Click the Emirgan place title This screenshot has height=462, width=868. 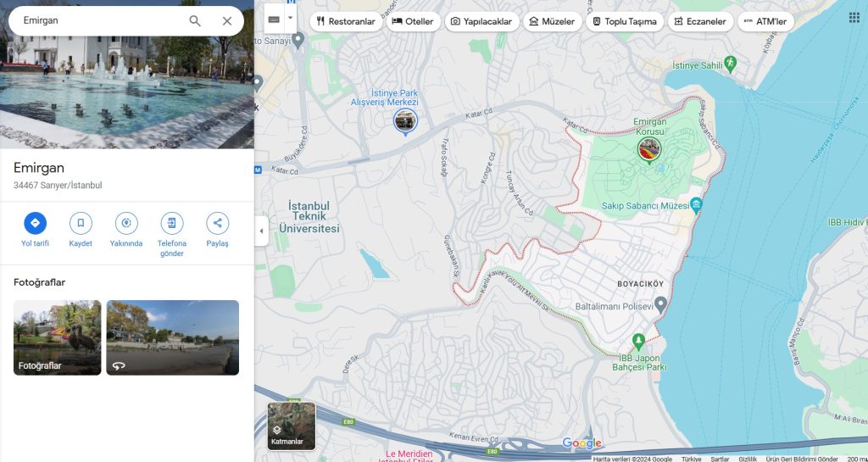[39, 168]
